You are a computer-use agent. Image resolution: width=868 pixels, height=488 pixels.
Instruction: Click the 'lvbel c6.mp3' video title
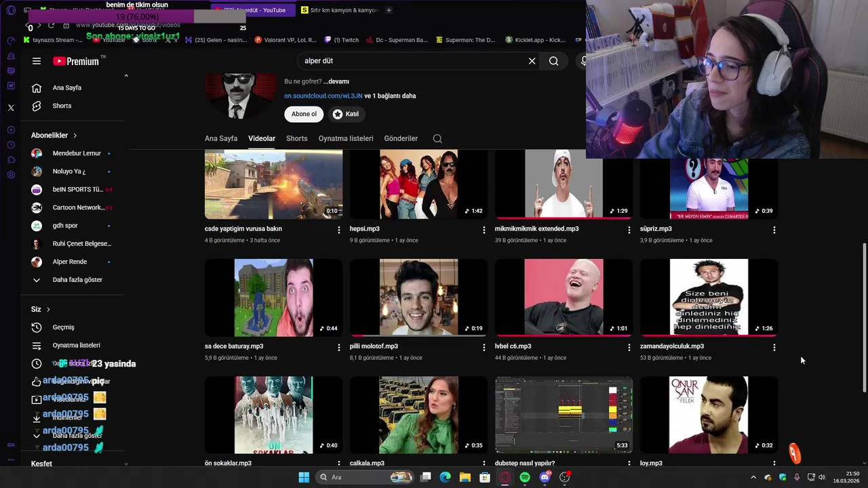click(x=513, y=346)
